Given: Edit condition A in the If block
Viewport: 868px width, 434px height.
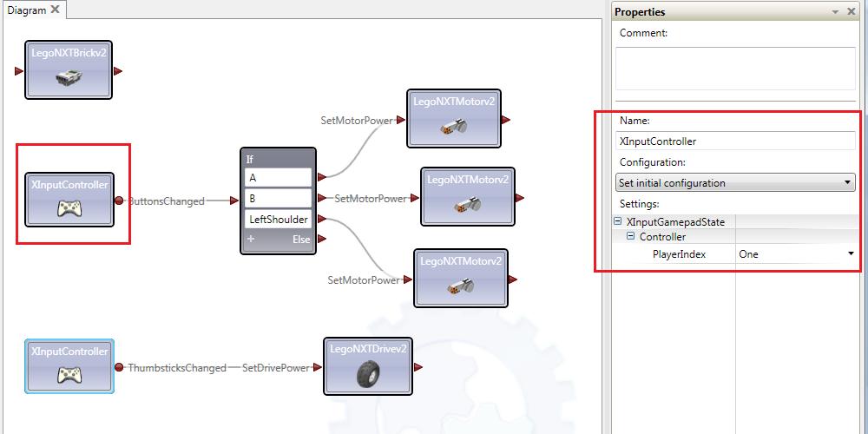Looking at the screenshot, I should [x=278, y=178].
